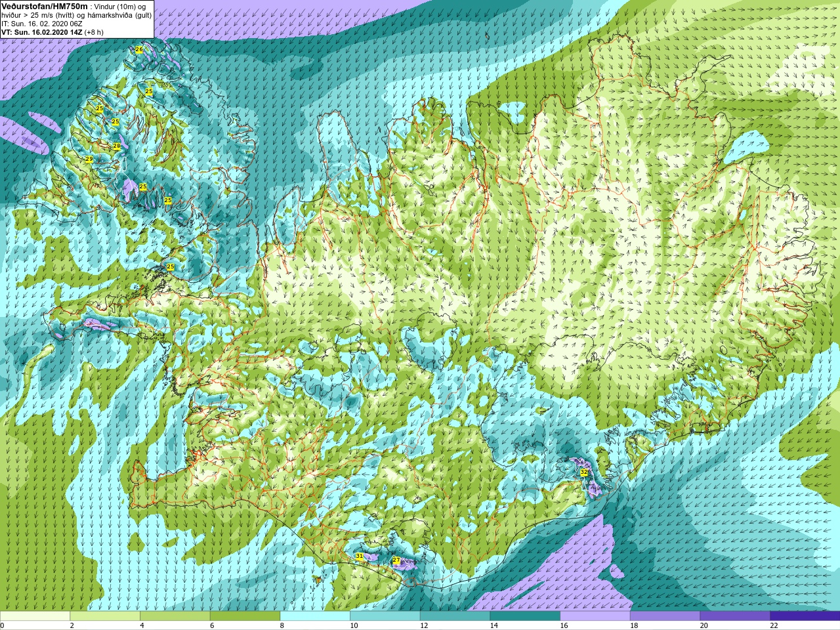Click the 'Vindur (10m) og' header text

click(x=120, y=7)
